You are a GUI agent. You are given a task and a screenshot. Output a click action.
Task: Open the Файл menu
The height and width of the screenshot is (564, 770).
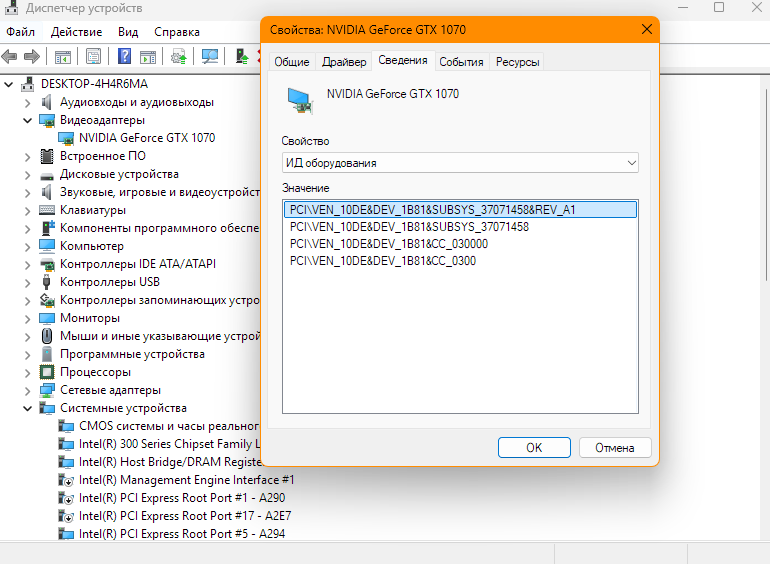coord(20,32)
